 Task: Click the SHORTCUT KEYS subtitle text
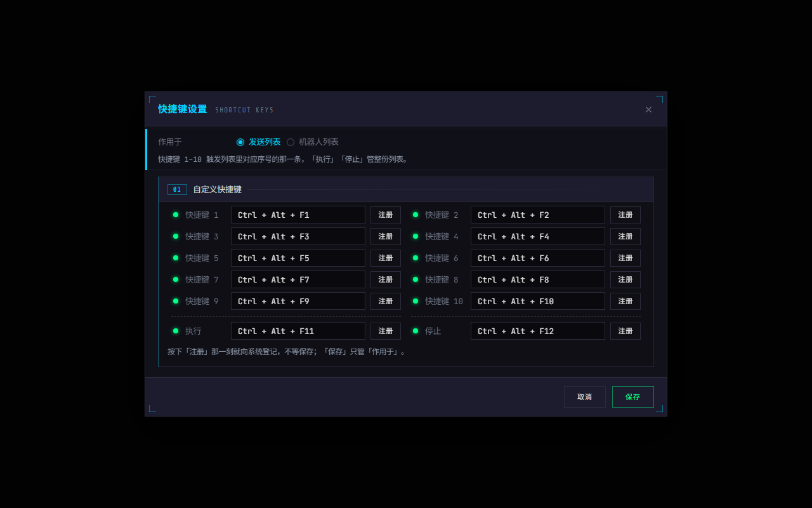coord(244,110)
